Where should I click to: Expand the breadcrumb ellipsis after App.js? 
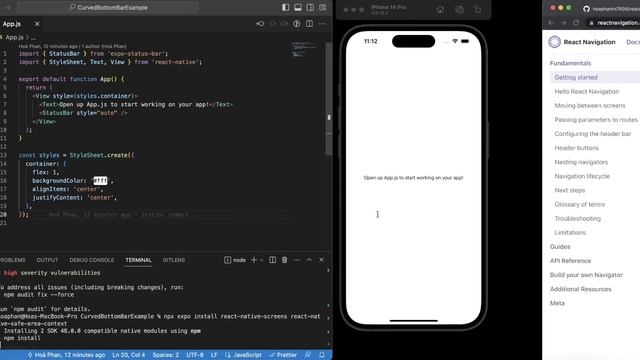pos(33,37)
